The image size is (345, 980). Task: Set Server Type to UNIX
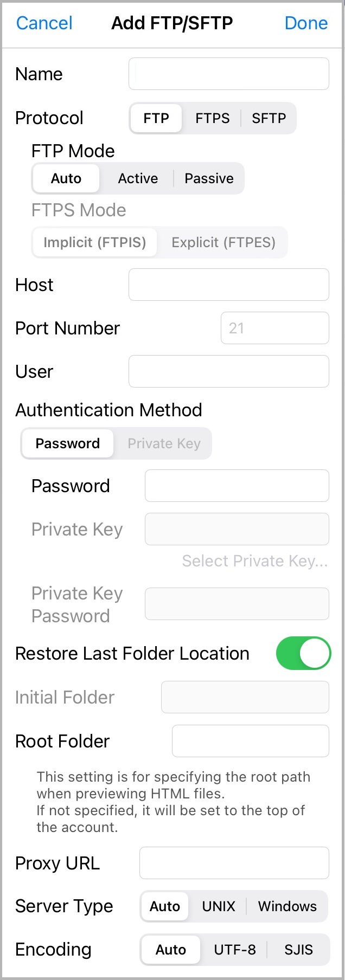click(x=218, y=906)
